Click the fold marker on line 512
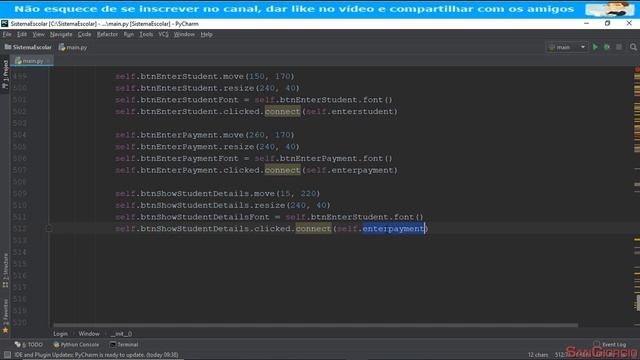This screenshot has width=640, height=360. 49,229
